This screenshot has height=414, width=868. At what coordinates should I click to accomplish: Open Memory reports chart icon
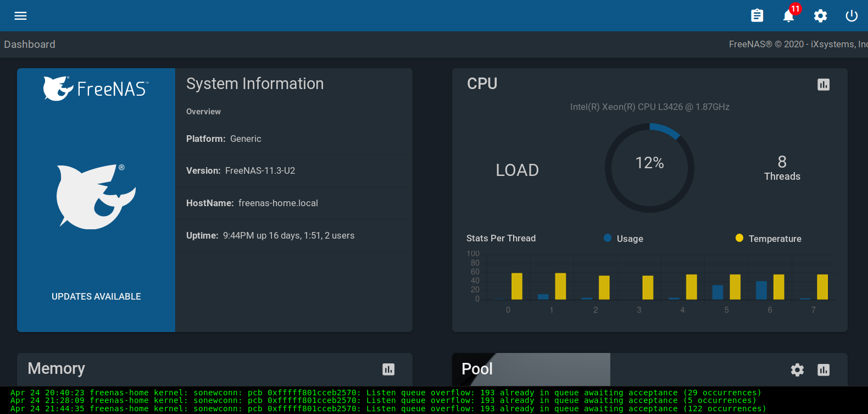click(x=388, y=369)
